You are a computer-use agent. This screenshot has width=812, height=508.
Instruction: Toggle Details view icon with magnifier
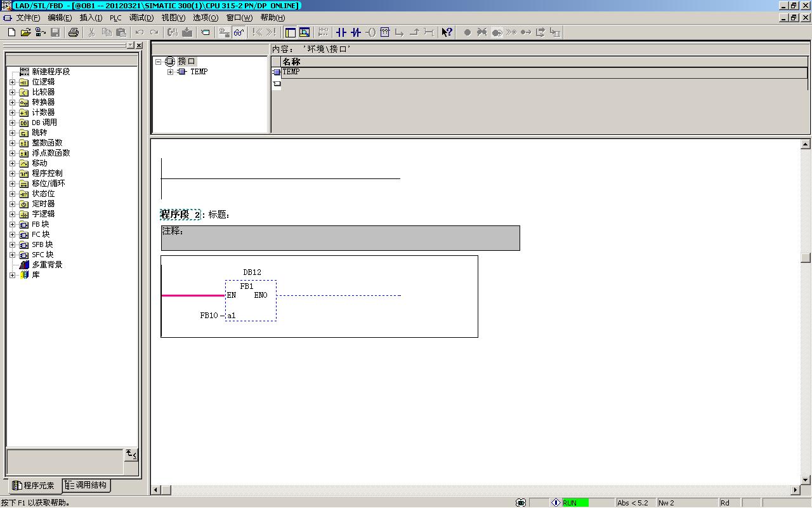304,32
